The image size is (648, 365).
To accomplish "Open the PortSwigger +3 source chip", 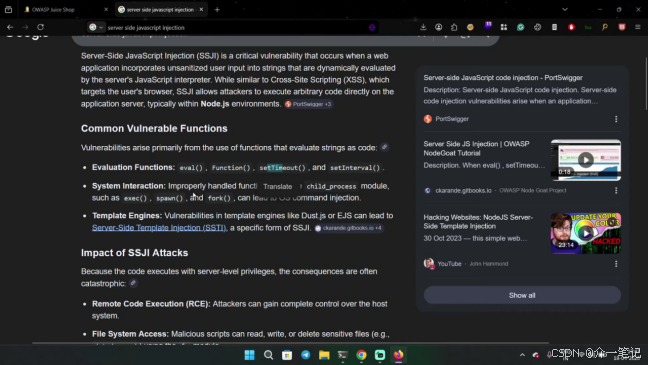I will tap(309, 104).
